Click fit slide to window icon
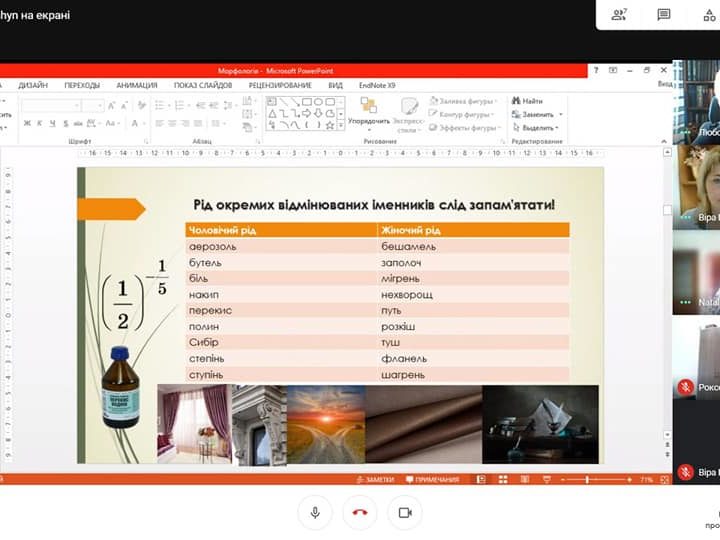This screenshot has height=540, width=720. coord(663,480)
